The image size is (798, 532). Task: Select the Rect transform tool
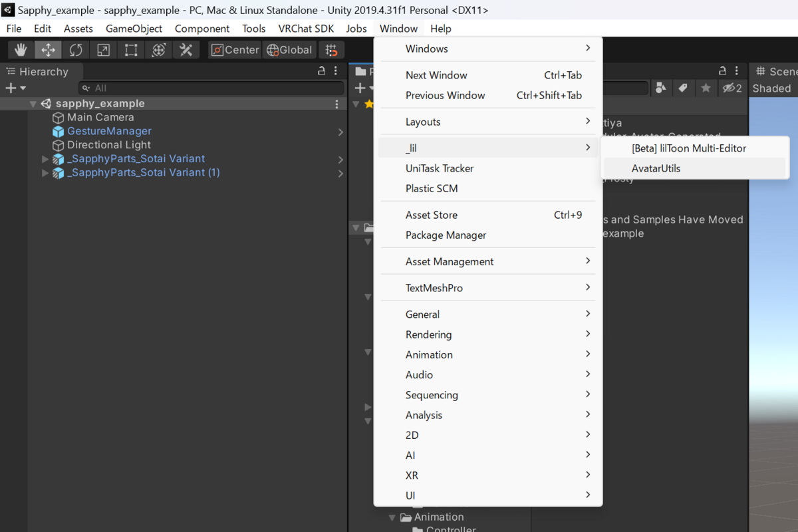(131, 50)
